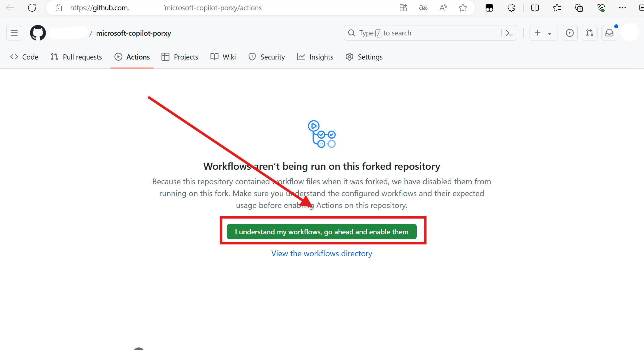Viewport: 644px width, 350px height.
Task: Open the GitHub hamburger navigation menu
Action: 14,33
